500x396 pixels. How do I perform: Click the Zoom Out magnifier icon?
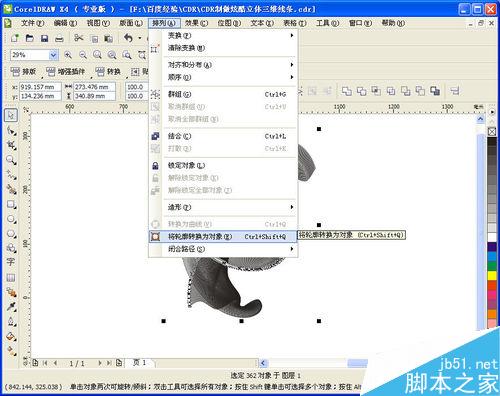pos(83,55)
